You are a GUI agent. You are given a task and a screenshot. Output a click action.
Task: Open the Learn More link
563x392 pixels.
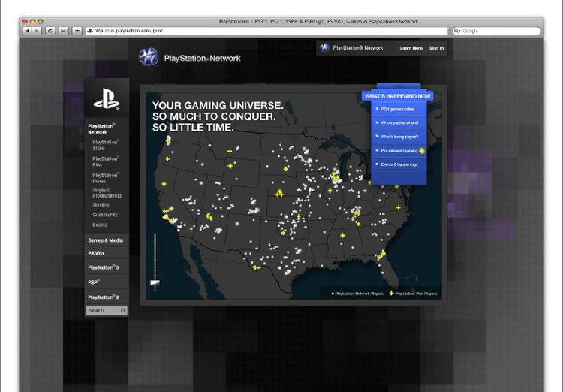[411, 48]
